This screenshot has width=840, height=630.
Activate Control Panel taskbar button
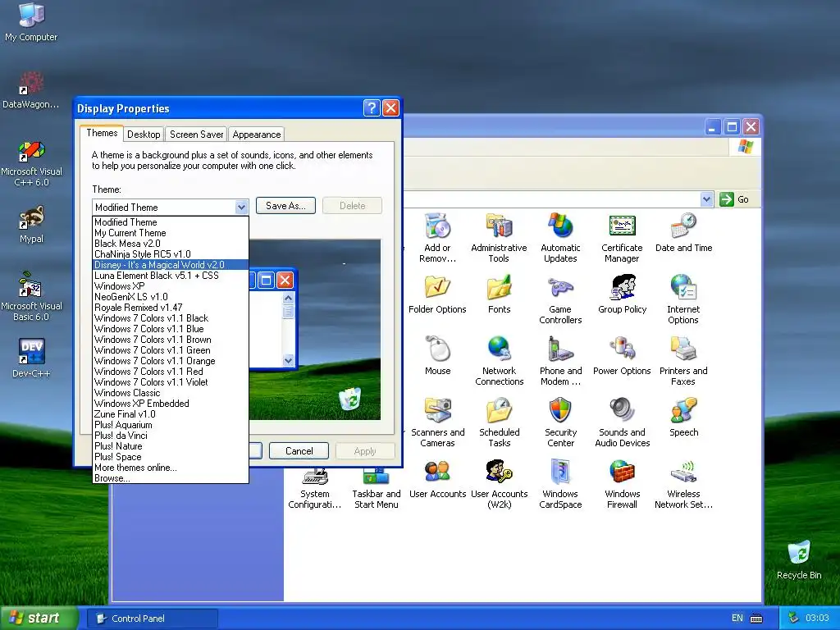152,619
